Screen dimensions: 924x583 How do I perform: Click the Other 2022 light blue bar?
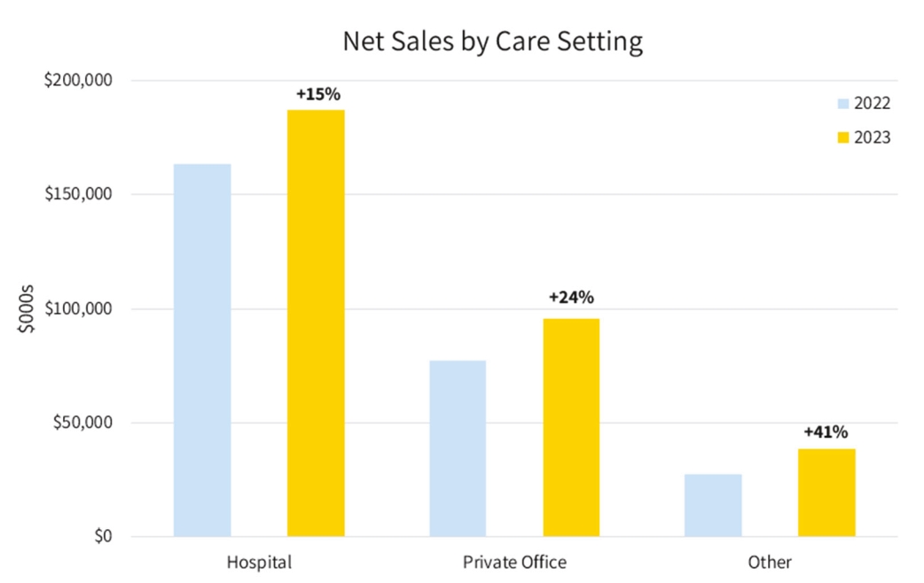click(713, 505)
